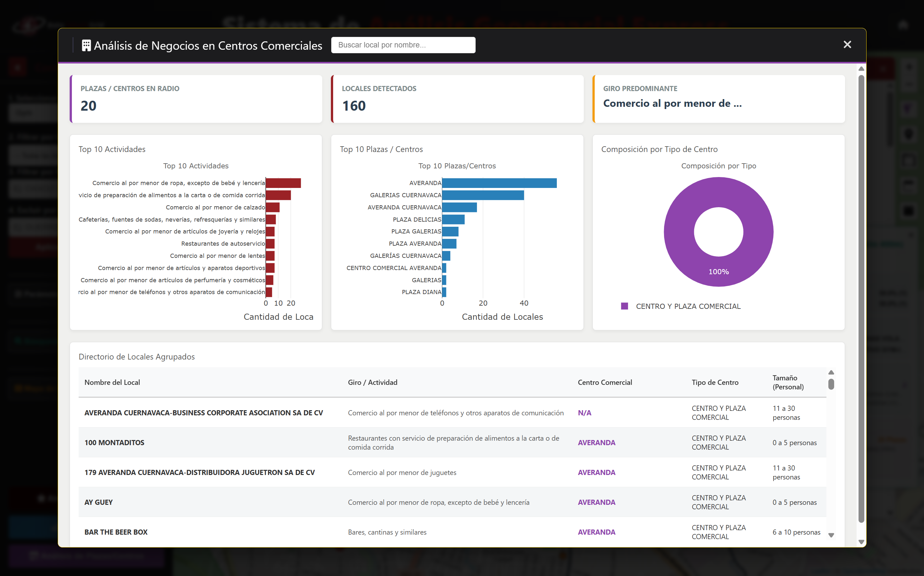Click the modal scrollbar down arrow

click(861, 541)
